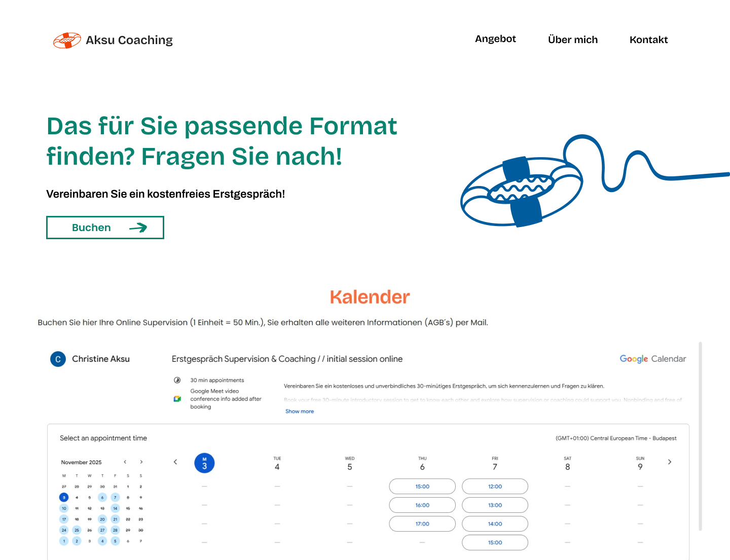Show next week of appointment slots
The width and height of the screenshot is (730, 560).
[670, 462]
